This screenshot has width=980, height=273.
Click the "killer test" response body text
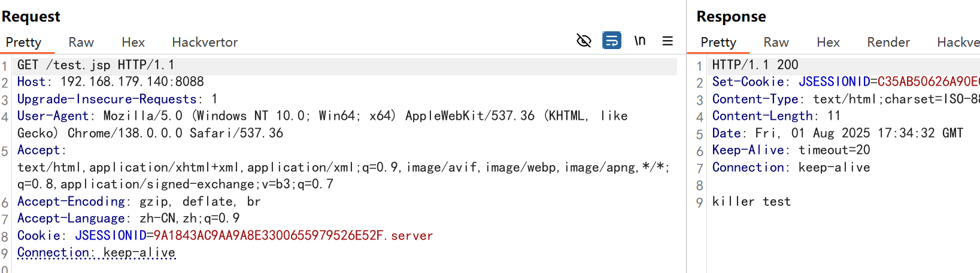751,202
